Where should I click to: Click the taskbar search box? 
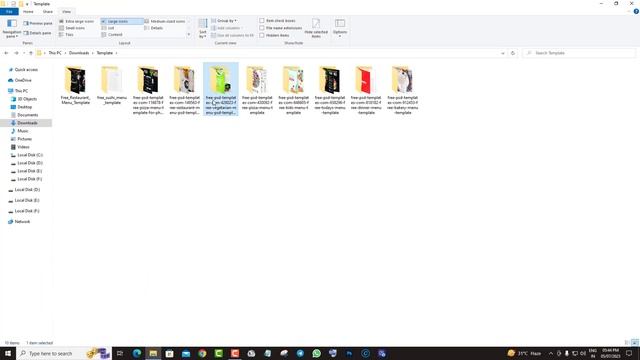[63, 353]
